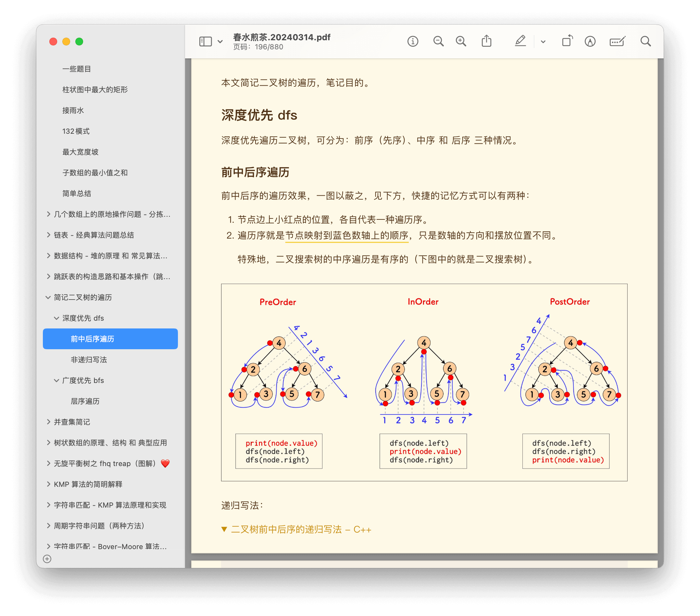Image resolution: width=700 pixels, height=616 pixels.
Task: Open the 接雨水 outline entry
Action: coord(73,110)
